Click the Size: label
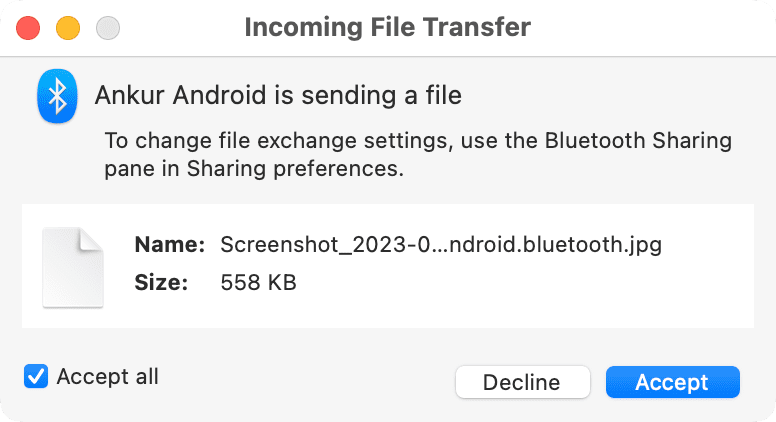Image resolution: width=776 pixels, height=422 pixels. tap(161, 282)
